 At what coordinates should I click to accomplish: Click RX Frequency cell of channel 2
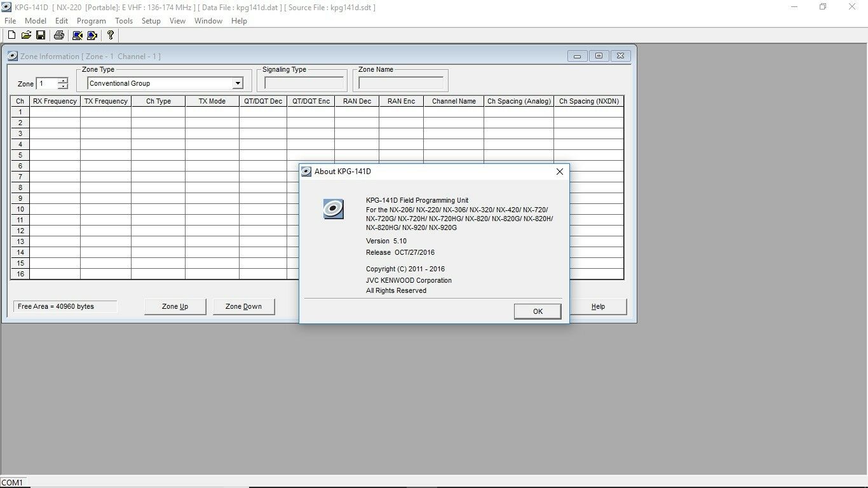tap(55, 123)
